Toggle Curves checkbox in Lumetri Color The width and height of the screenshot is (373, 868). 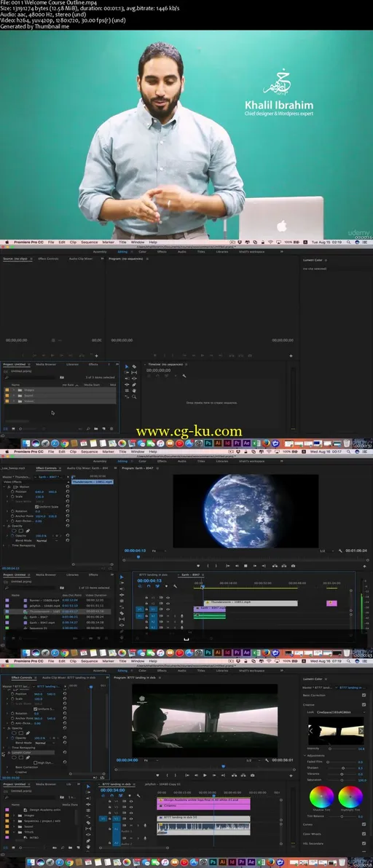(364, 824)
